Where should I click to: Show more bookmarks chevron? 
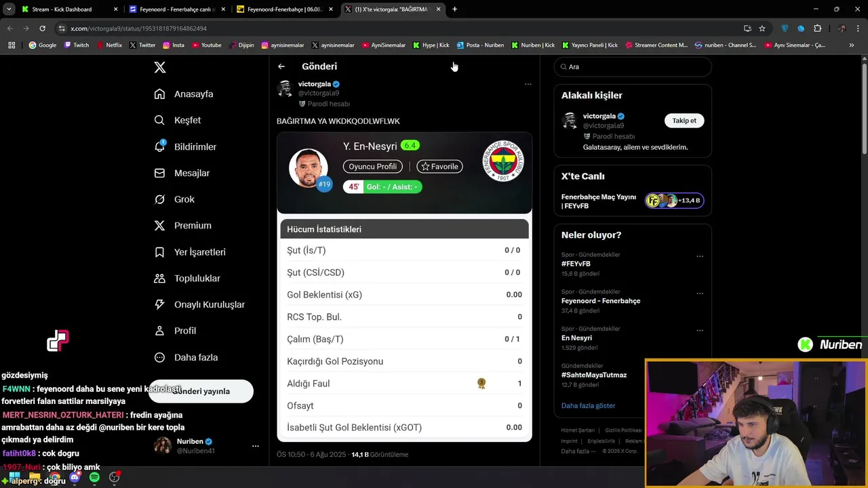[x=851, y=45]
